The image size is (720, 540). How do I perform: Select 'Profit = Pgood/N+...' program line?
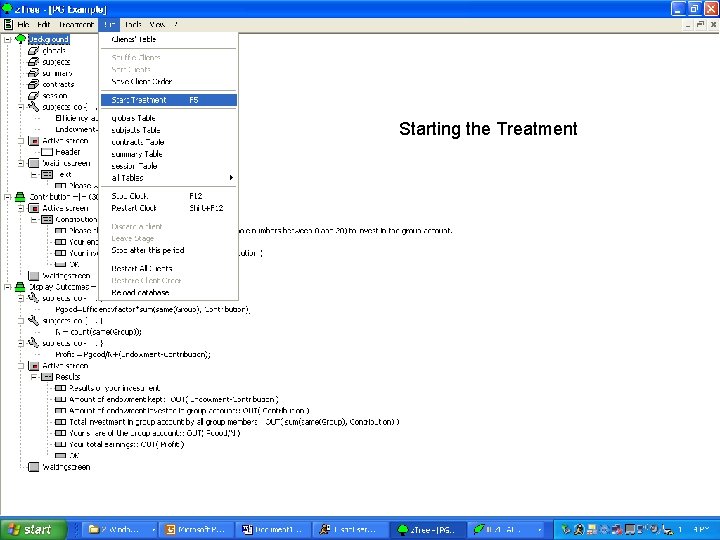click(x=133, y=354)
